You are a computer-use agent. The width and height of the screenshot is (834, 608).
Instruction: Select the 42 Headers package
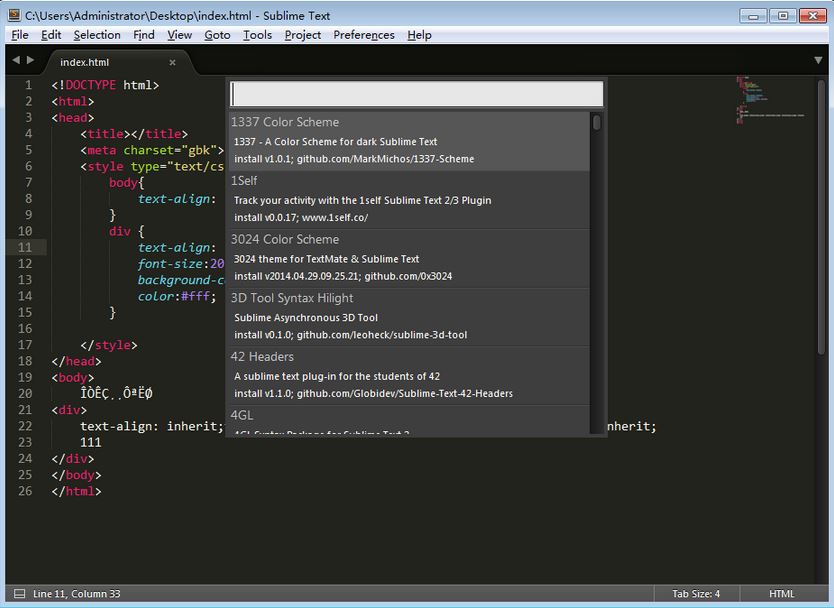(x=408, y=376)
